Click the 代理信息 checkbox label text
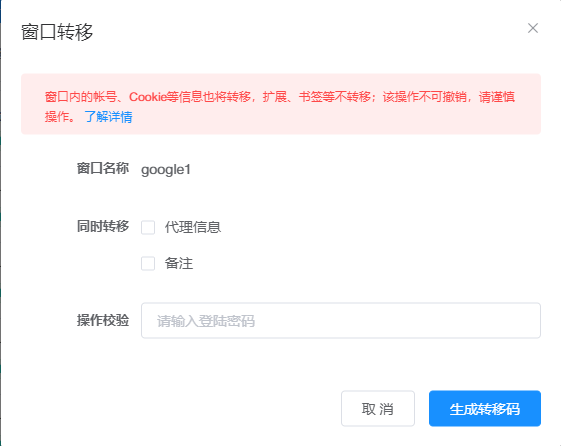The width and height of the screenshot is (561, 446). (x=193, y=227)
